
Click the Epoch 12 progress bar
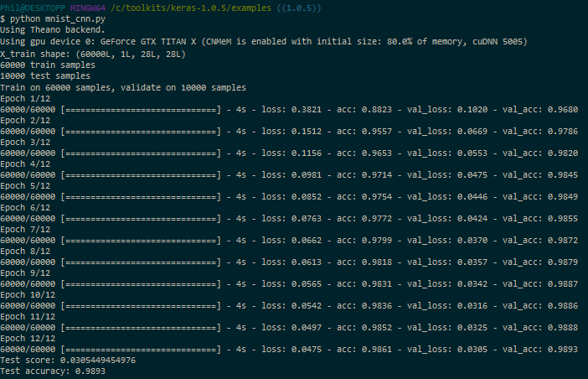(x=141, y=350)
